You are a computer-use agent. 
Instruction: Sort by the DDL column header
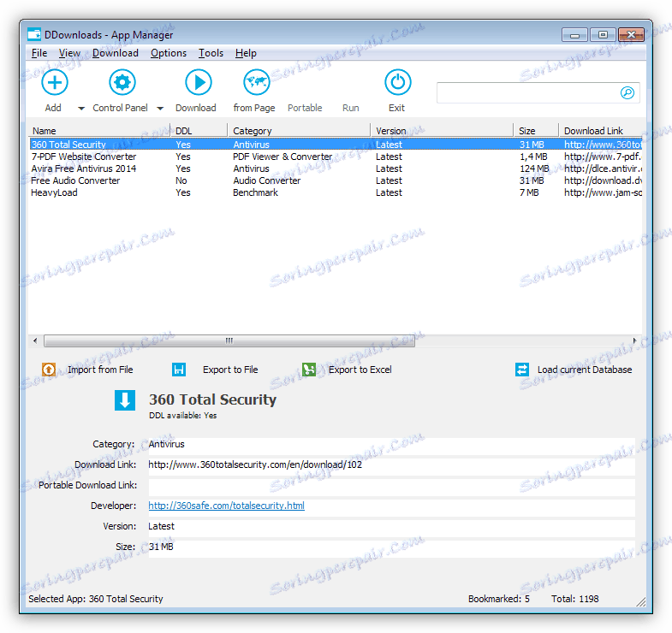199,131
